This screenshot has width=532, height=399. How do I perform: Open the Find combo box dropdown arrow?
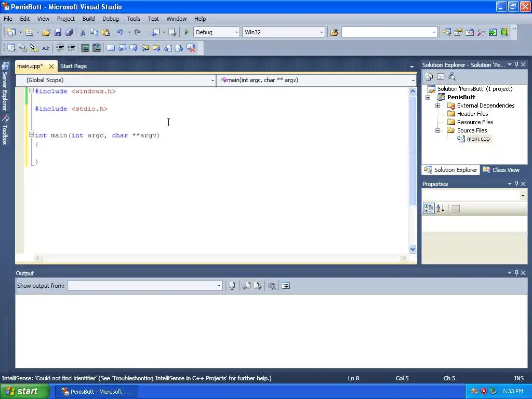coord(434,32)
